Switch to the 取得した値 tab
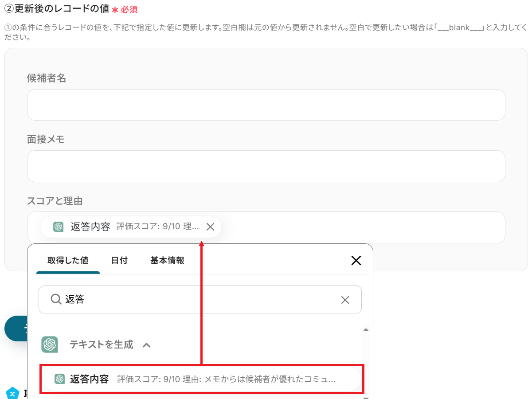The width and height of the screenshot is (532, 399). (68, 260)
